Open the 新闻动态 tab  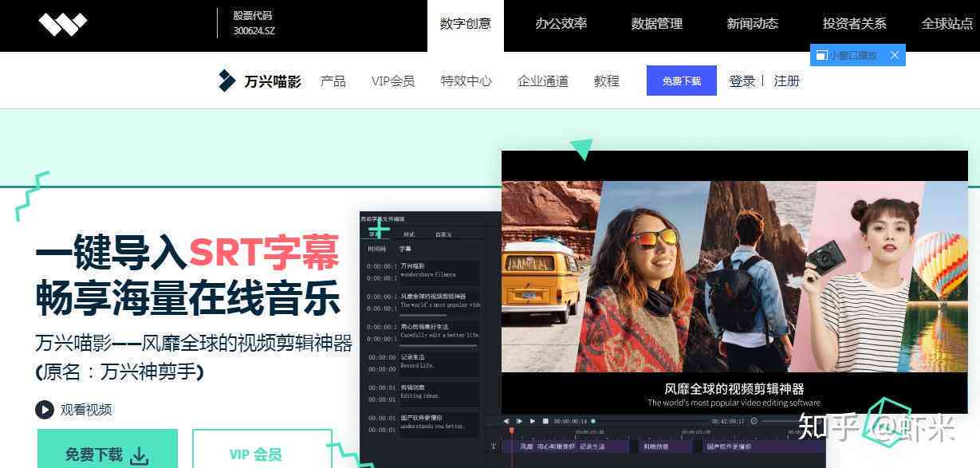[x=753, y=24]
